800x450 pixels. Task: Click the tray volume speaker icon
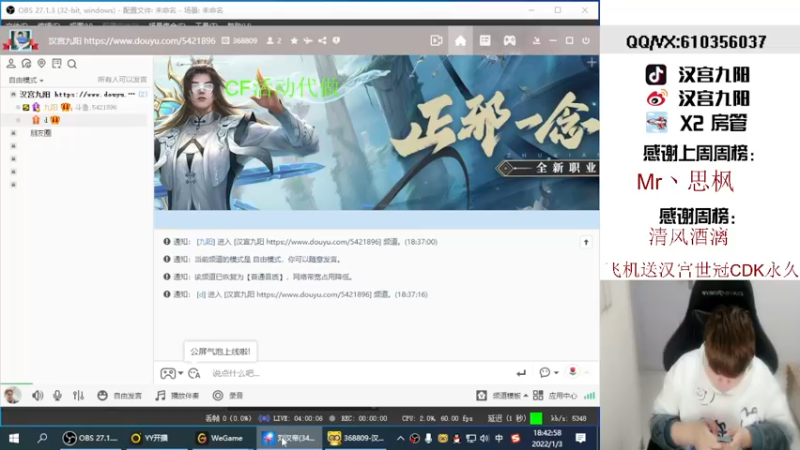(x=484, y=438)
